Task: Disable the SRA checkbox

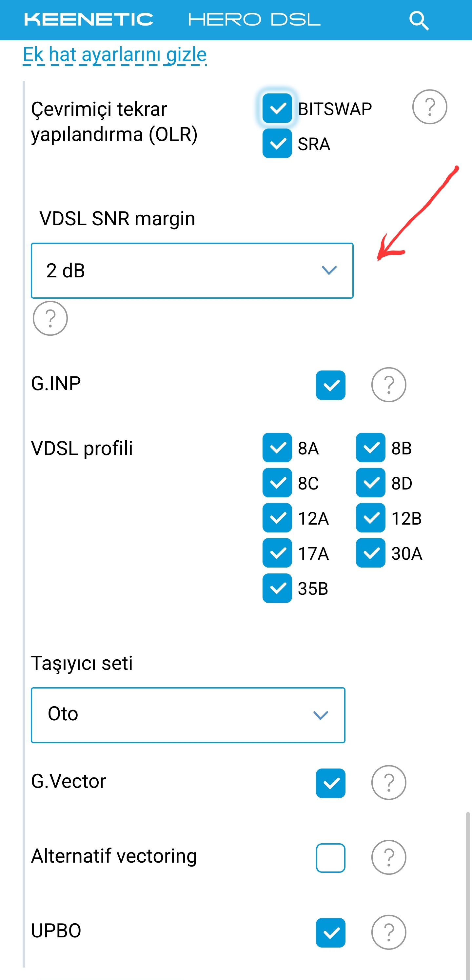Action: tap(277, 143)
